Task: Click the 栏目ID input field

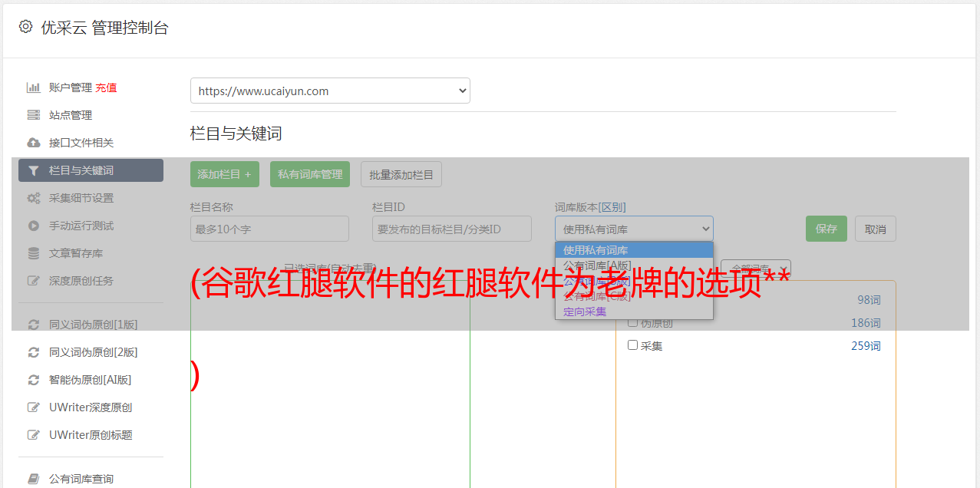Action: (x=452, y=229)
